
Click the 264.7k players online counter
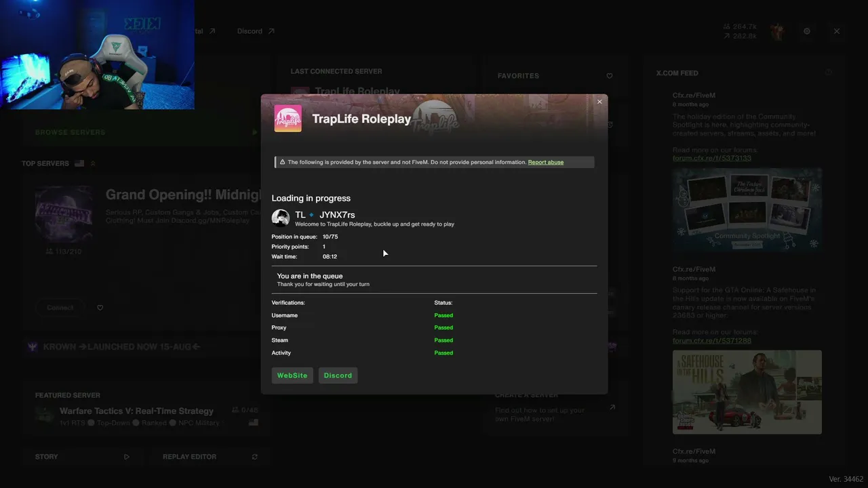[741, 27]
